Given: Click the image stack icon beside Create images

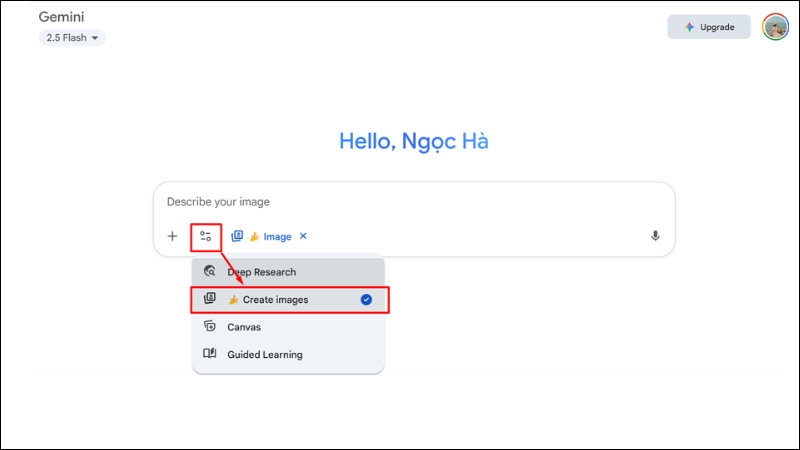Looking at the screenshot, I should pos(210,299).
